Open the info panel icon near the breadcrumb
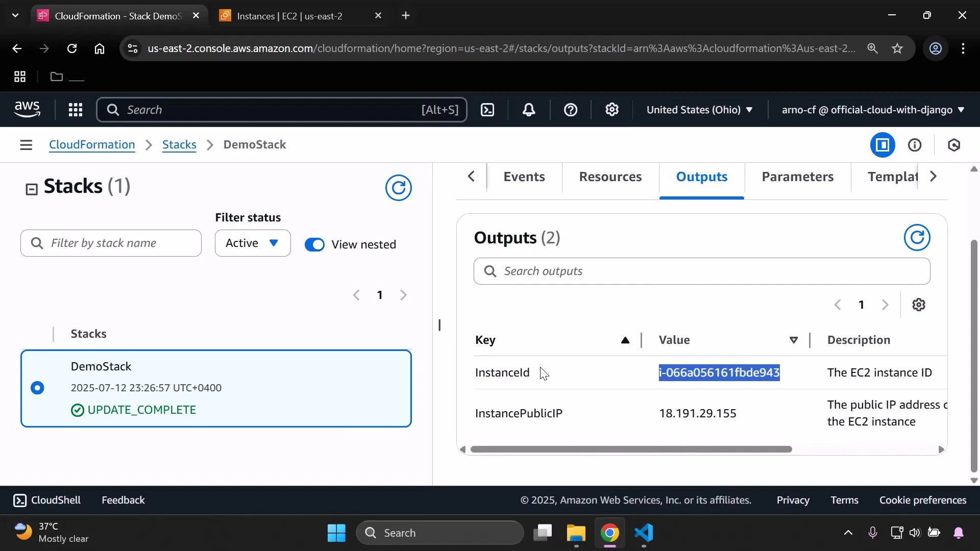This screenshot has width=980, height=551. (x=915, y=144)
